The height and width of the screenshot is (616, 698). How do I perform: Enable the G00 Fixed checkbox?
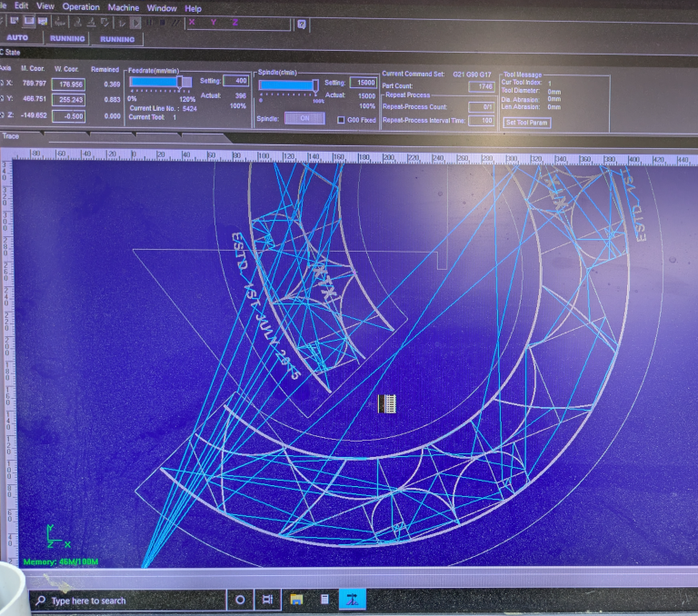coord(341,120)
